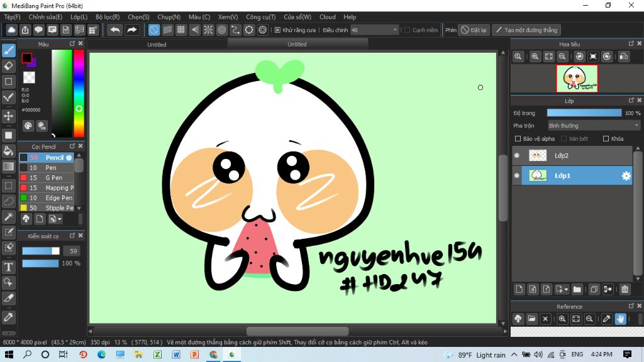Toggle the Cạnh mềm checkbox
This screenshot has width=644, height=362.
[x=408, y=30]
